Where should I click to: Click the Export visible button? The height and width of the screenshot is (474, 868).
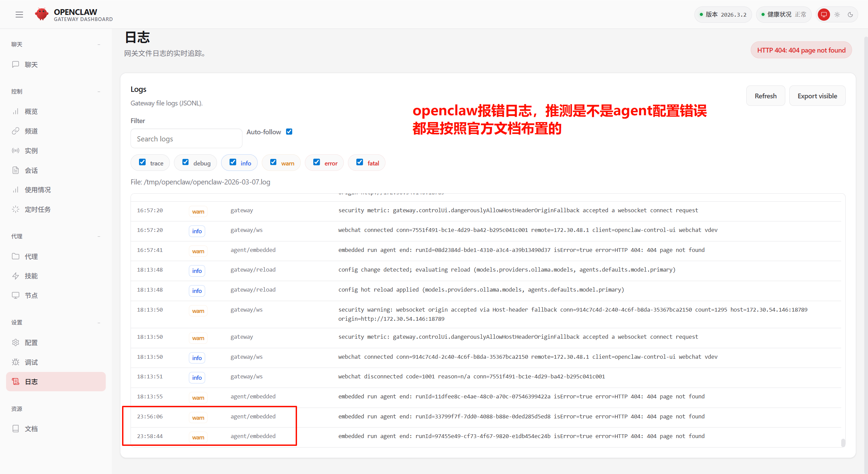pyautogui.click(x=817, y=96)
